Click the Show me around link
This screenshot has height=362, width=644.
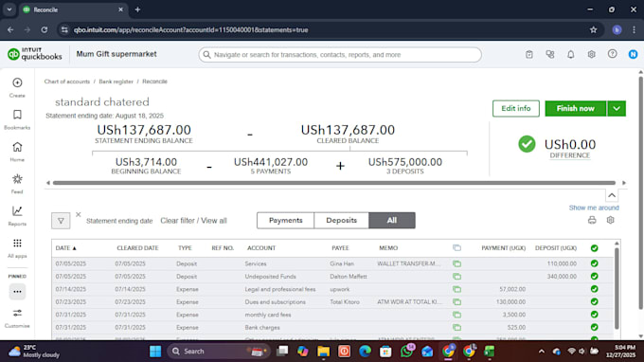pyautogui.click(x=594, y=208)
